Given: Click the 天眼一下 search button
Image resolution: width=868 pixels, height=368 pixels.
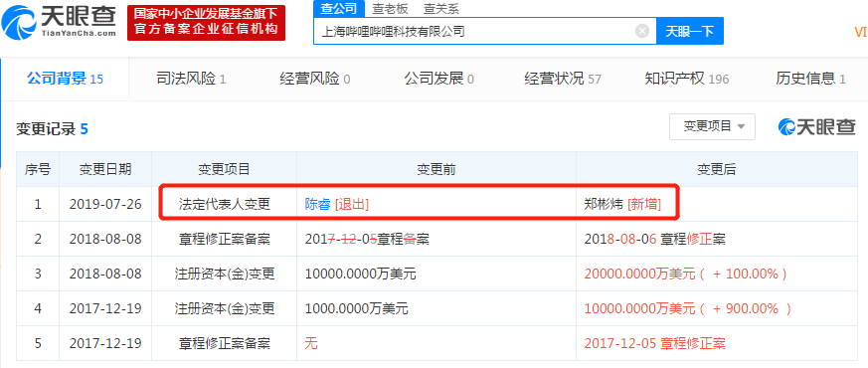Looking at the screenshot, I should point(689,31).
